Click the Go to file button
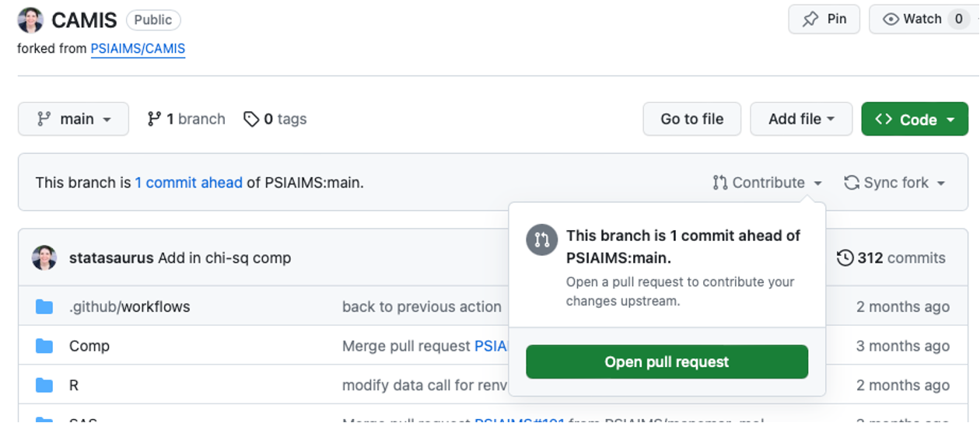 coord(691,119)
